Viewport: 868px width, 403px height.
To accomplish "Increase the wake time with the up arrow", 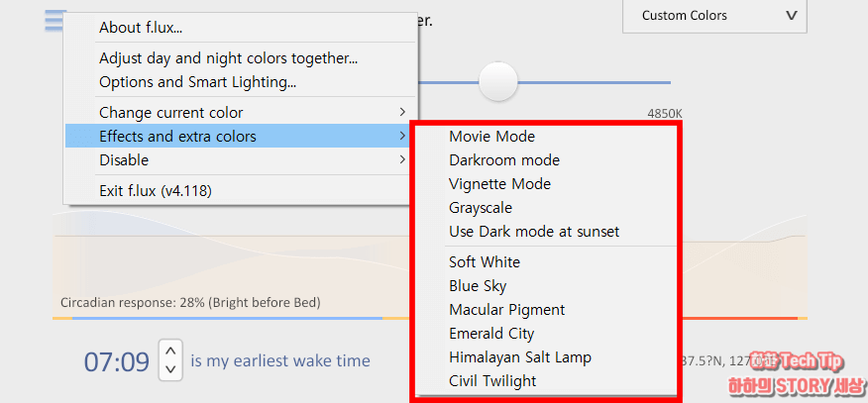I will (170, 350).
